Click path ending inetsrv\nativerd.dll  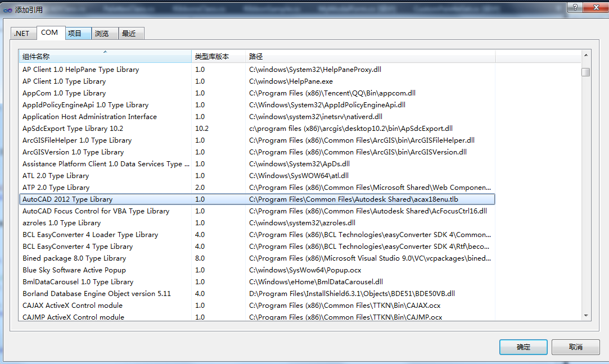(x=315, y=116)
